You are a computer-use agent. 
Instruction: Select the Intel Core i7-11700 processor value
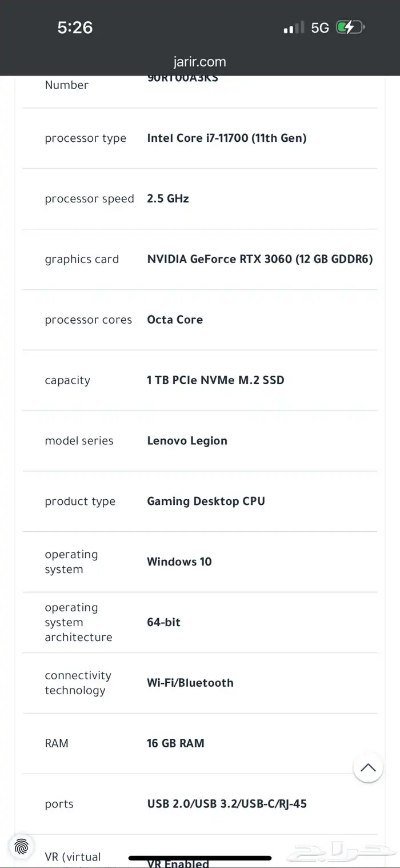226,138
